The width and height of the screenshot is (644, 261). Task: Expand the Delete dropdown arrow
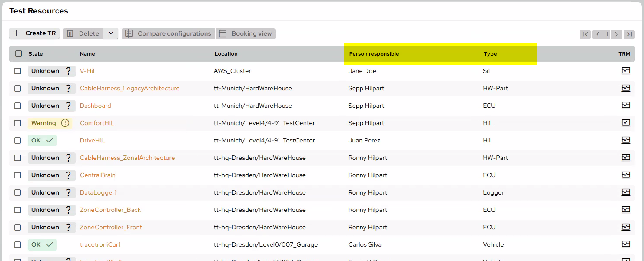coord(111,33)
